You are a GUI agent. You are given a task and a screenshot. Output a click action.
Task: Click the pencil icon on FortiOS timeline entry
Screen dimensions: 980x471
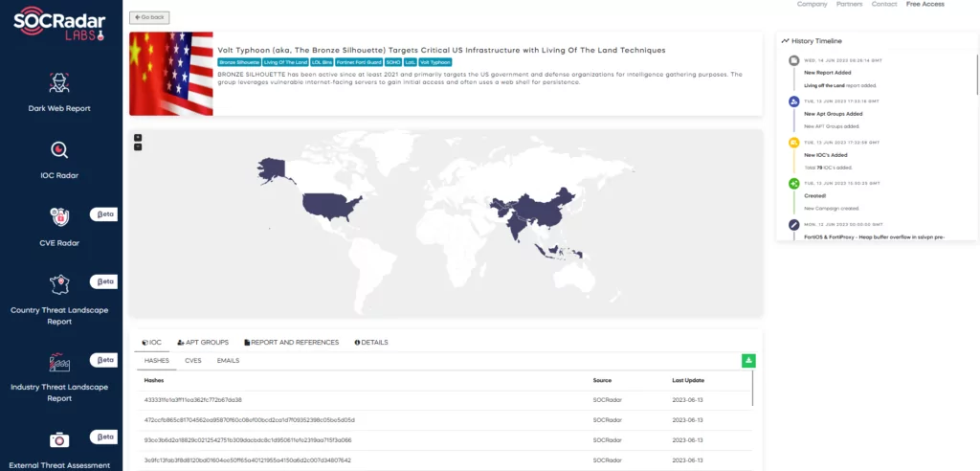tap(793, 225)
